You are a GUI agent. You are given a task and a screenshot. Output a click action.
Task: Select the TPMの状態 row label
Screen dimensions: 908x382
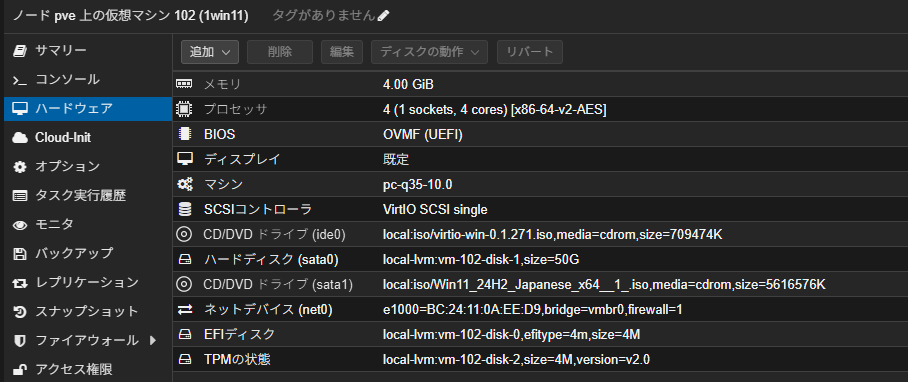[x=237, y=359]
